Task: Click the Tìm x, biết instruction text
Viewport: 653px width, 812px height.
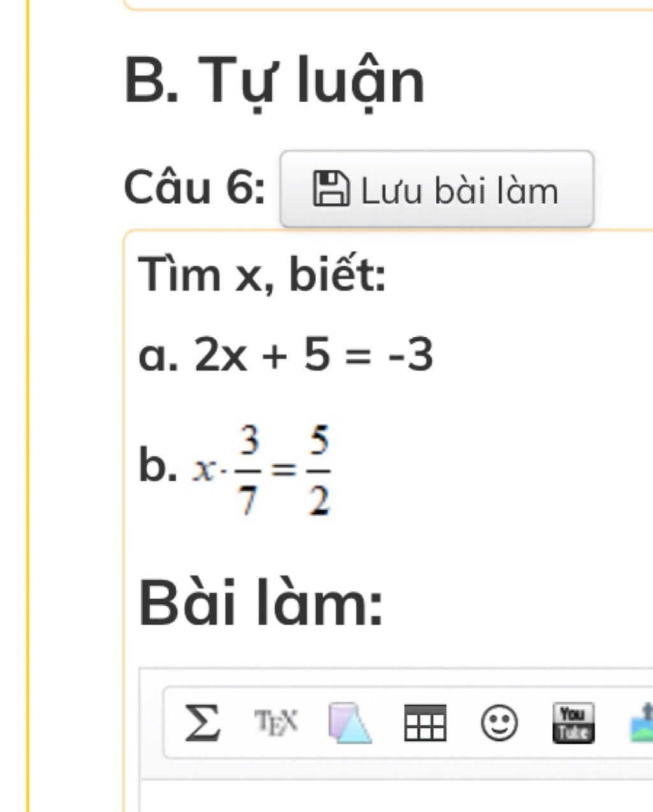Action: 262,275
